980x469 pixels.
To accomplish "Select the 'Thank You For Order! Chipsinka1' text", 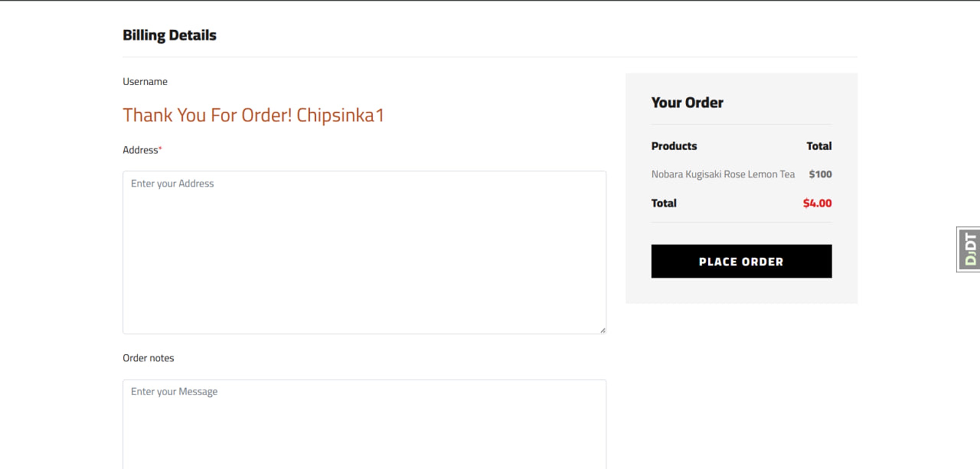I will (x=253, y=115).
